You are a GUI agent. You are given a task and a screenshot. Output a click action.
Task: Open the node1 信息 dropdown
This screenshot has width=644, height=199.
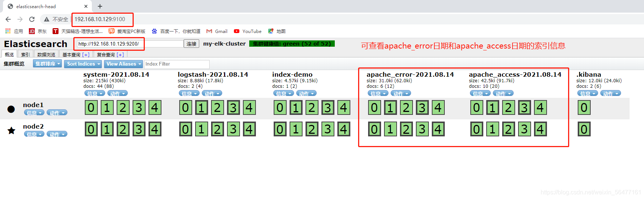34,113
